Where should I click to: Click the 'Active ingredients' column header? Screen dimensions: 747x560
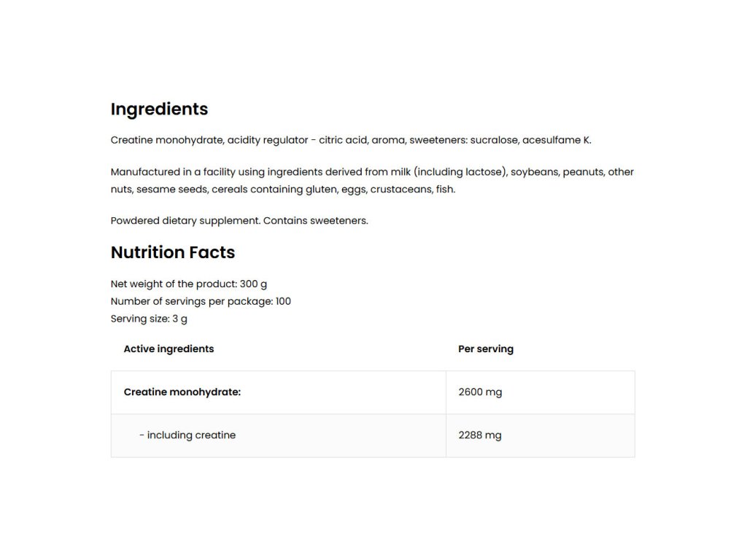(169, 349)
